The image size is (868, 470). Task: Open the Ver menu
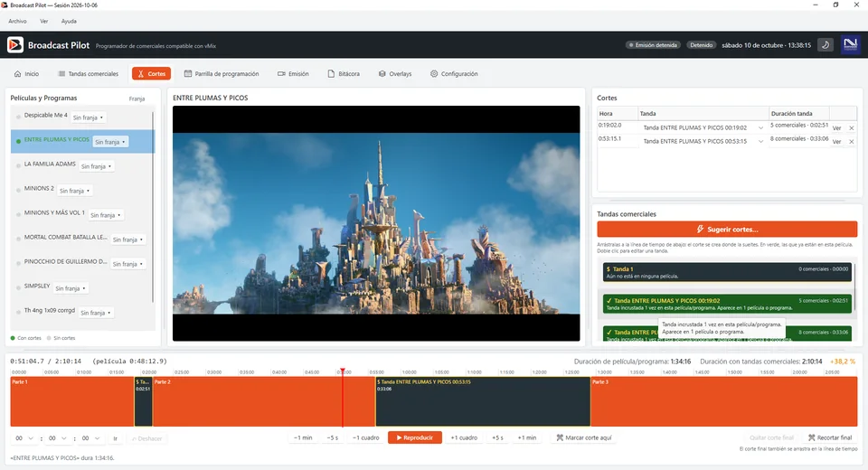[43, 21]
